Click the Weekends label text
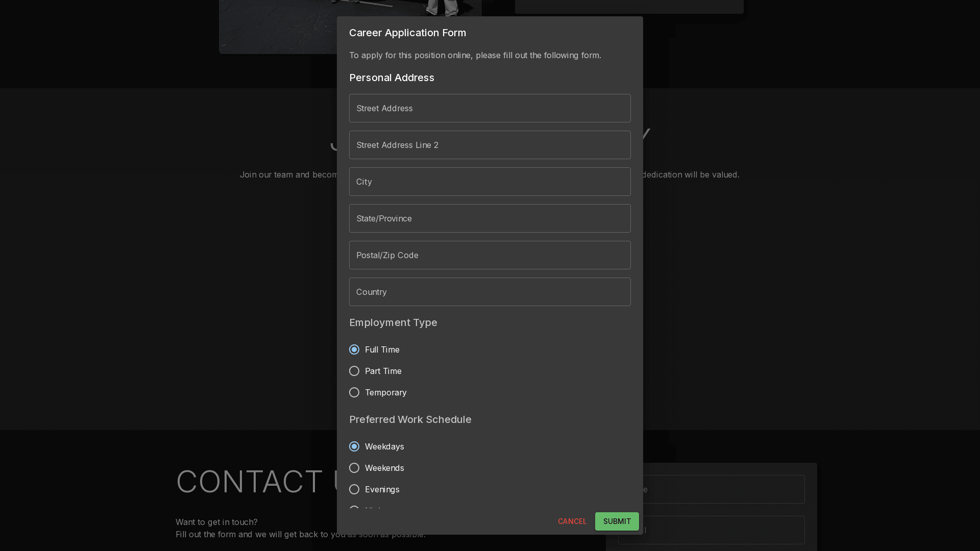 (384, 468)
